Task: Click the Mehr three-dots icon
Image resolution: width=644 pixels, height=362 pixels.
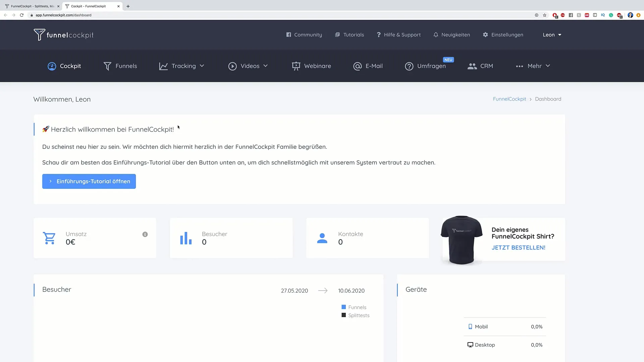Action: click(520, 66)
